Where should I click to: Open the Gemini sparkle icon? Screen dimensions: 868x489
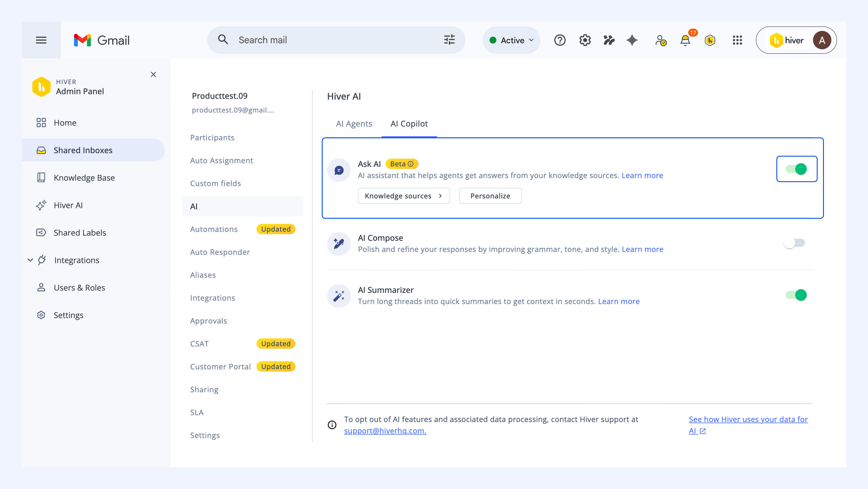point(632,40)
